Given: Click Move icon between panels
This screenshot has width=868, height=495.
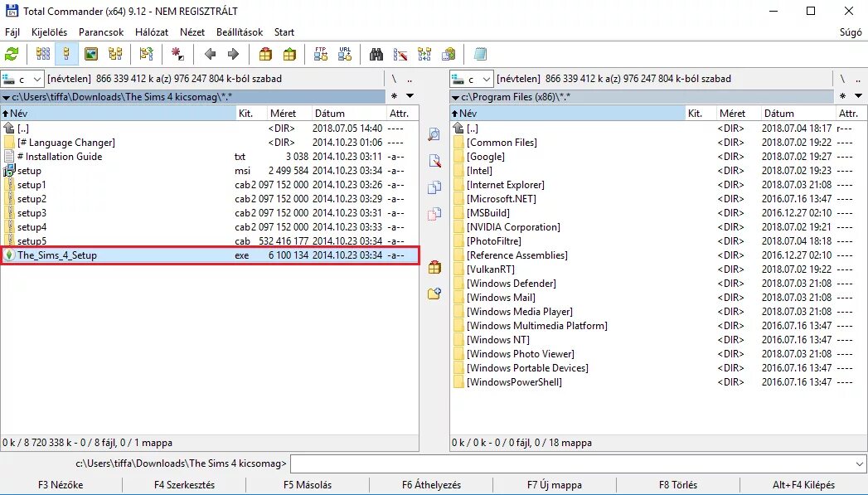Looking at the screenshot, I should point(434,214).
